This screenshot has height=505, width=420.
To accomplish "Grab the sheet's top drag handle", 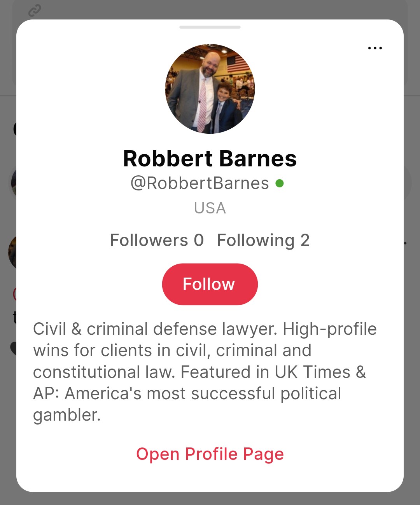I will [x=210, y=27].
